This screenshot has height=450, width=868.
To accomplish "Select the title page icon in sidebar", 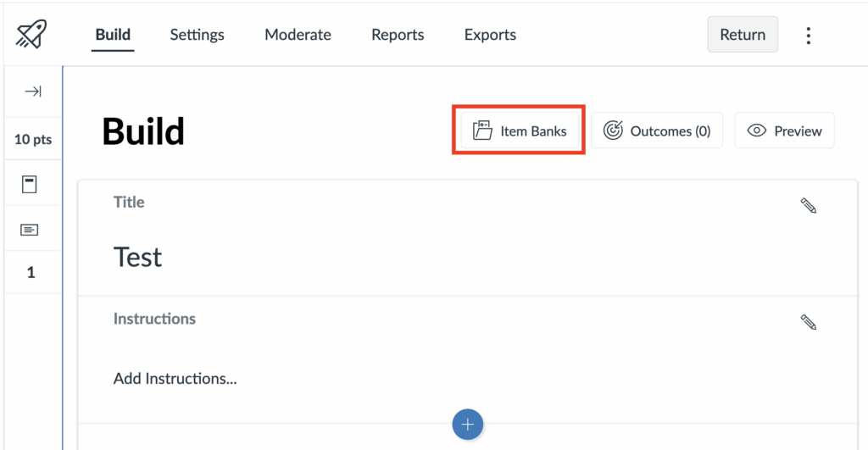I will point(30,185).
